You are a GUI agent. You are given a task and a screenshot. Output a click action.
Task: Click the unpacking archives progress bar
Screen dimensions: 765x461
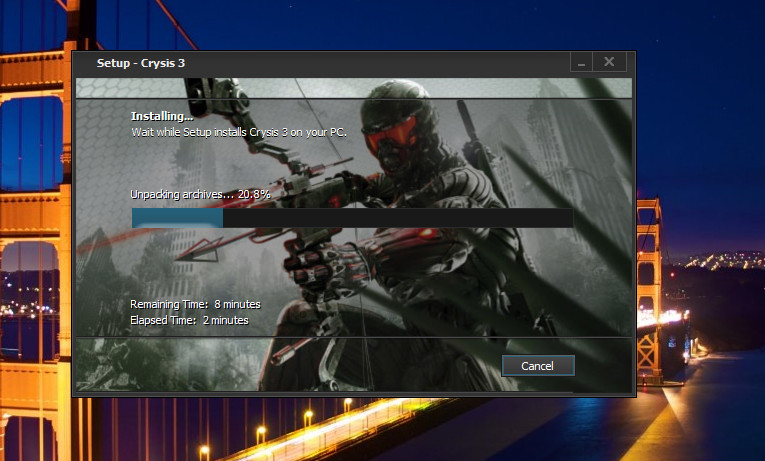pyautogui.click(x=352, y=218)
